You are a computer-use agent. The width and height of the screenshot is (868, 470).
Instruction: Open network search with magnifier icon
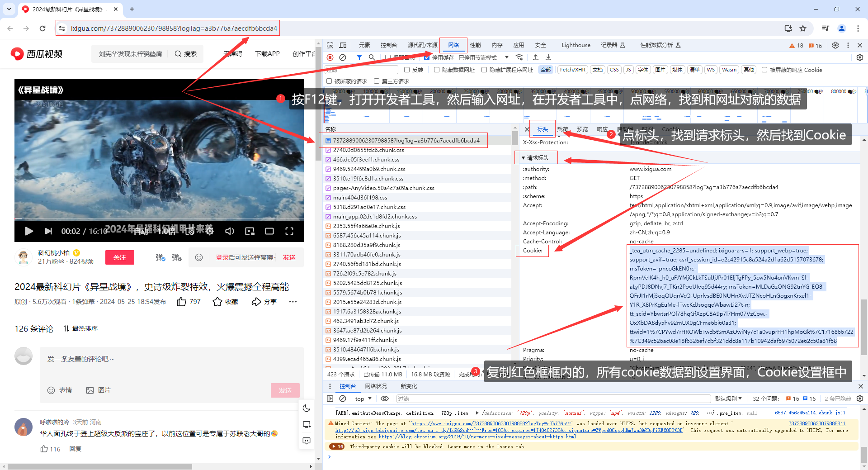[x=372, y=57]
